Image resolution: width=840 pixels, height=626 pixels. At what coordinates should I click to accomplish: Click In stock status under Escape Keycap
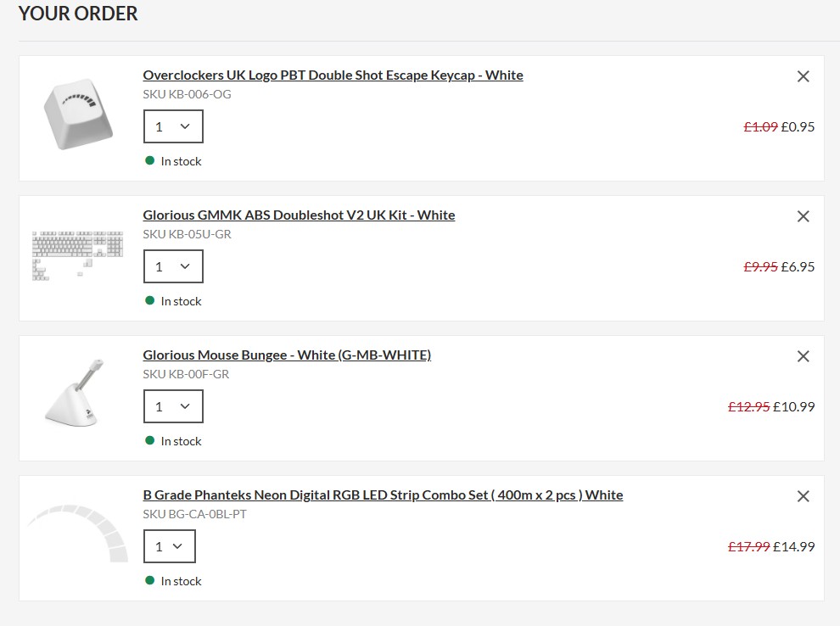pos(174,161)
